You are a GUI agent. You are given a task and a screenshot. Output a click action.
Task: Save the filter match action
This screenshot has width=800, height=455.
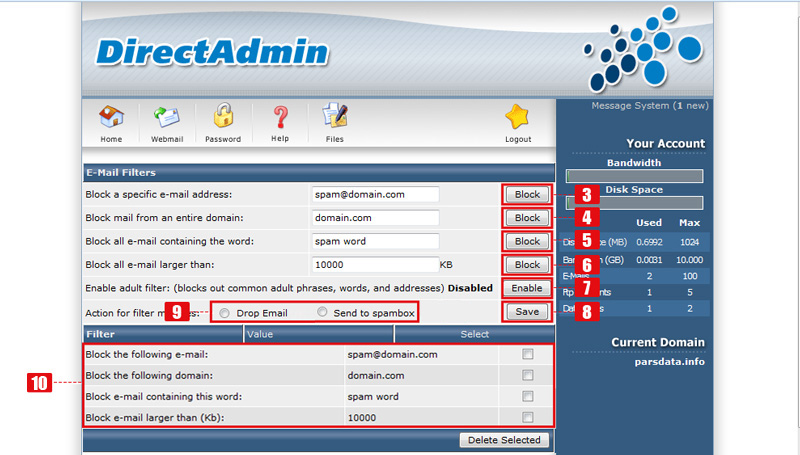pos(527,312)
